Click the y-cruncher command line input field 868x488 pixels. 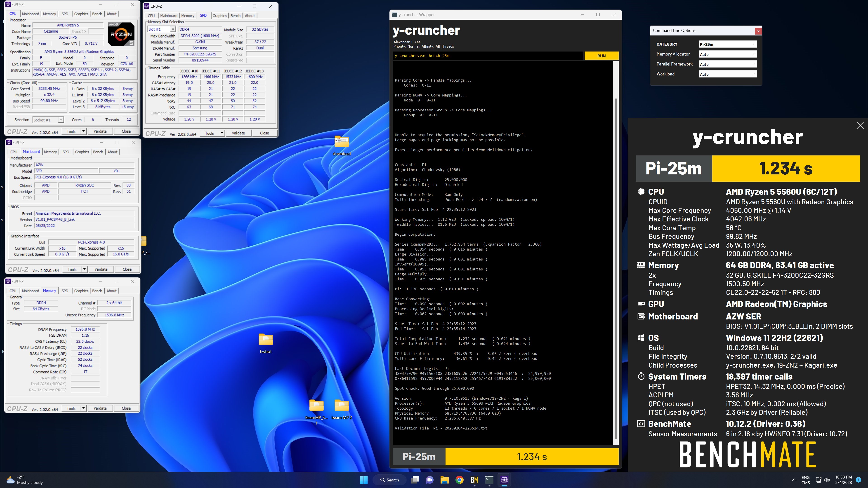pos(488,56)
